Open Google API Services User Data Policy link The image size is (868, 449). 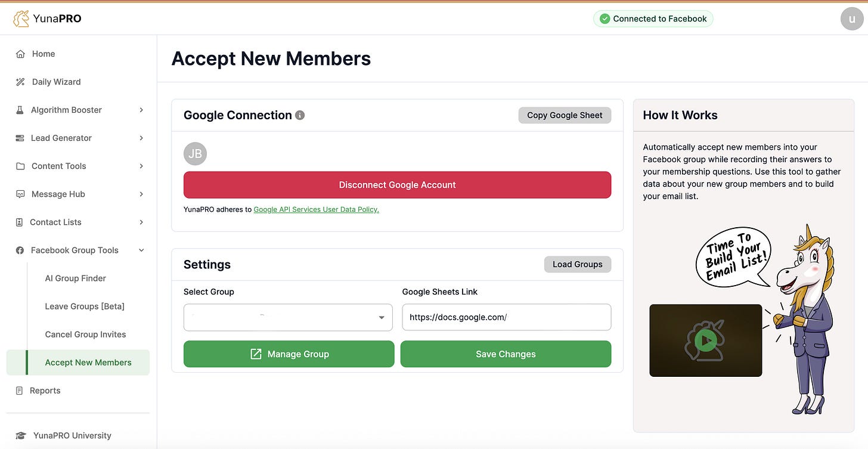tap(317, 209)
